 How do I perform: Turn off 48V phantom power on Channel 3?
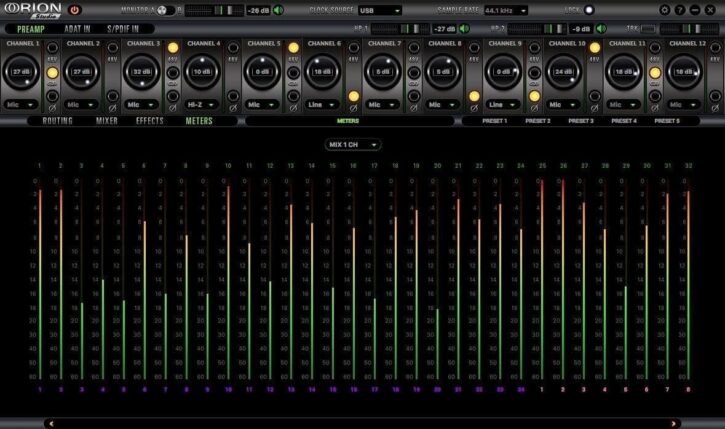pyautogui.click(x=173, y=48)
